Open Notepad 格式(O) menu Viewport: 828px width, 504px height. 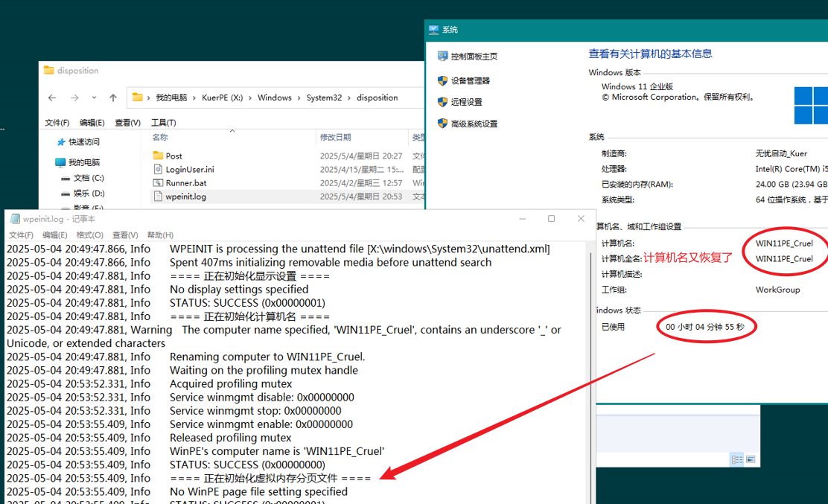tap(90, 235)
